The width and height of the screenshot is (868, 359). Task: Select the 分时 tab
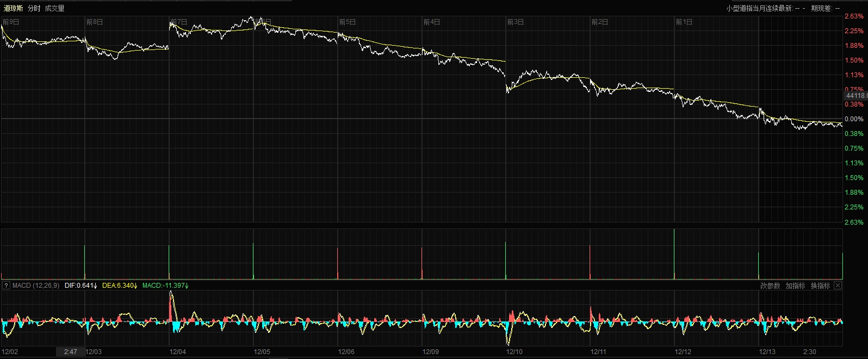[x=34, y=8]
